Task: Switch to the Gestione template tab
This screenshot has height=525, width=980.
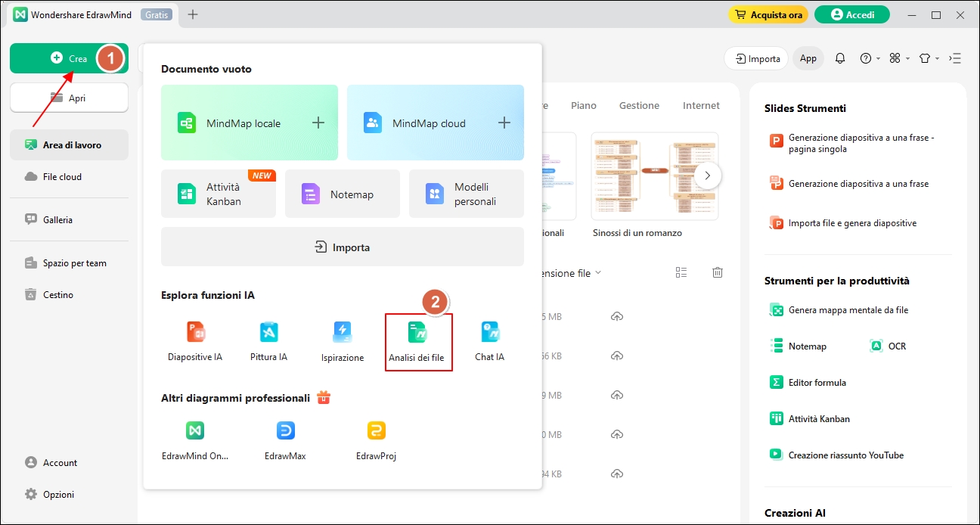Action: [639, 105]
